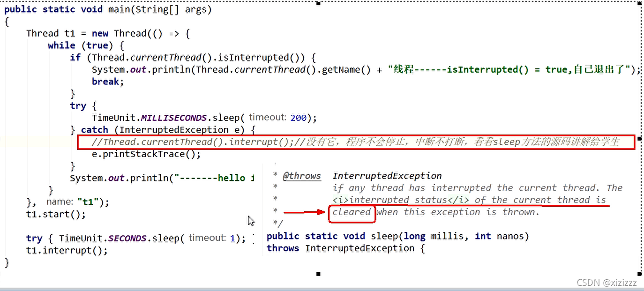The image size is (644, 291).
Task: Click the 'timeout: 200' parameter hint
Action: [x=277, y=118]
